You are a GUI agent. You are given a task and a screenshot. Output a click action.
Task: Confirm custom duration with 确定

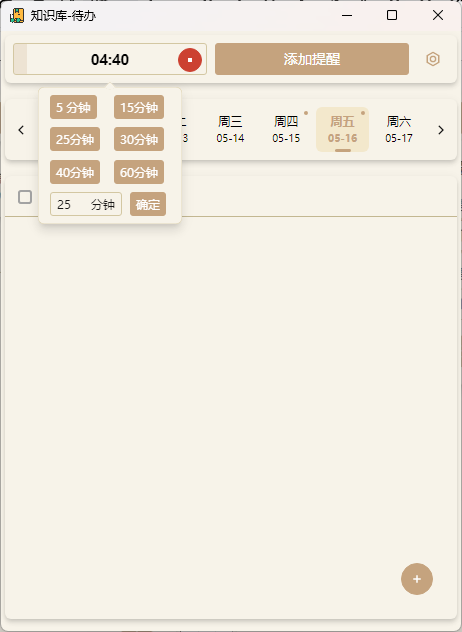[148, 204]
